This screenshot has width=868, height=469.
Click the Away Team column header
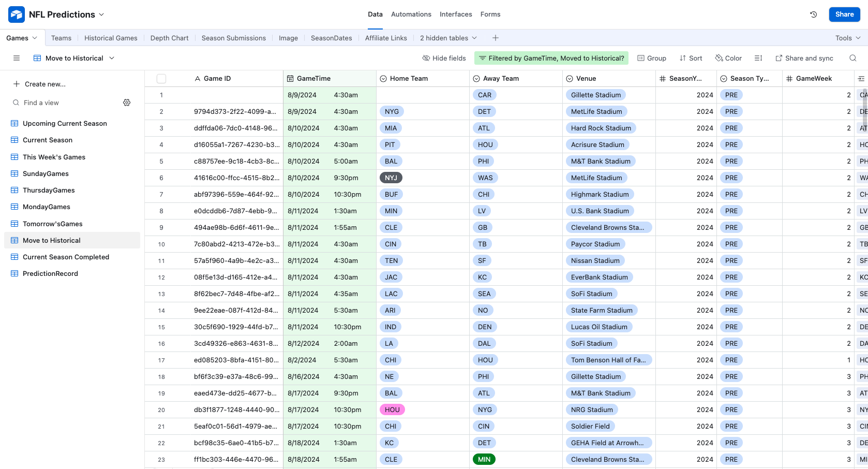point(516,79)
